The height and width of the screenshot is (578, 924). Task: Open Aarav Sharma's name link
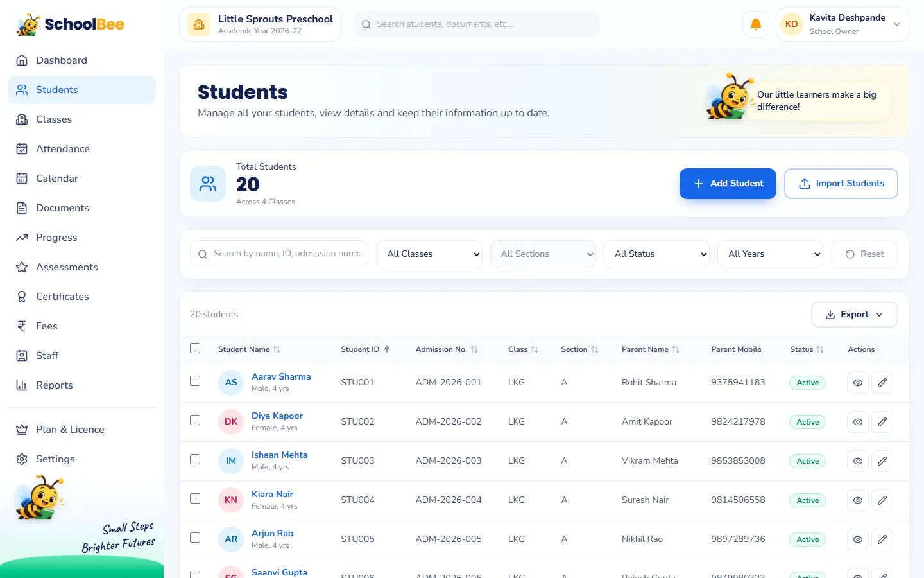click(x=281, y=377)
